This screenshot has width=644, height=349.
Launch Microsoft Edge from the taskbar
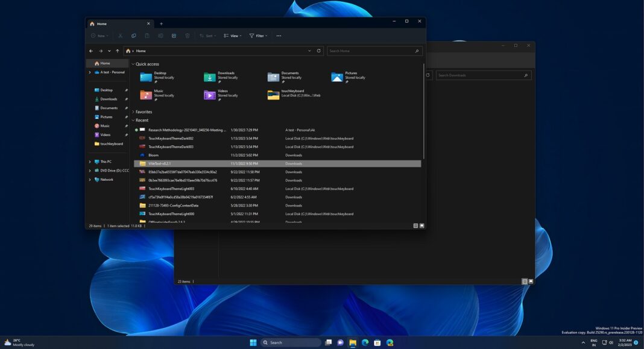(x=364, y=342)
